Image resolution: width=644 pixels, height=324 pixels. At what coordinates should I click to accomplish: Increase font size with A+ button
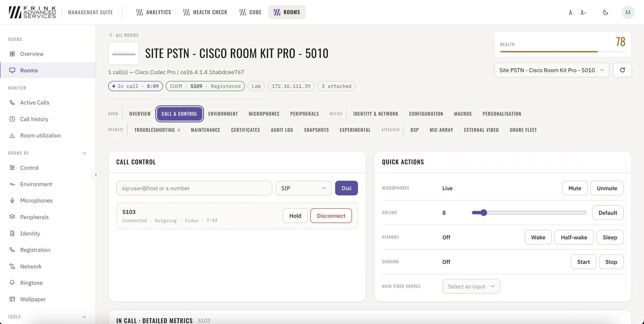coord(583,12)
